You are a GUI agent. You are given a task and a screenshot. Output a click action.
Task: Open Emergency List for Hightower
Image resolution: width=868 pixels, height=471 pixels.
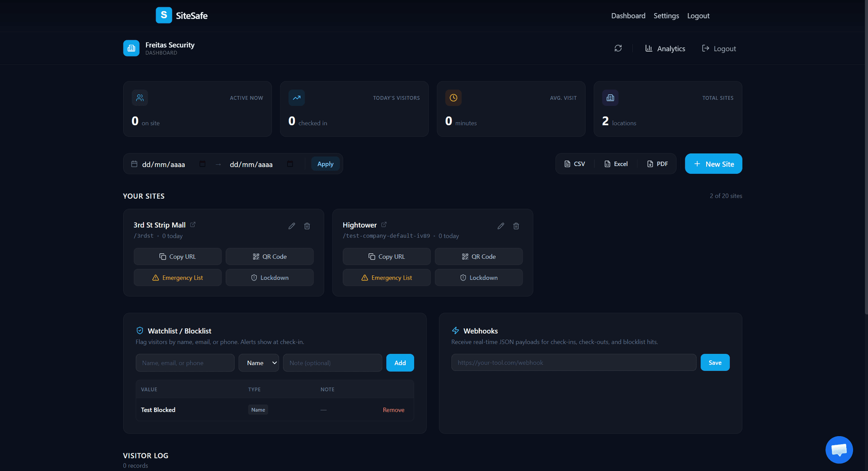387,278
